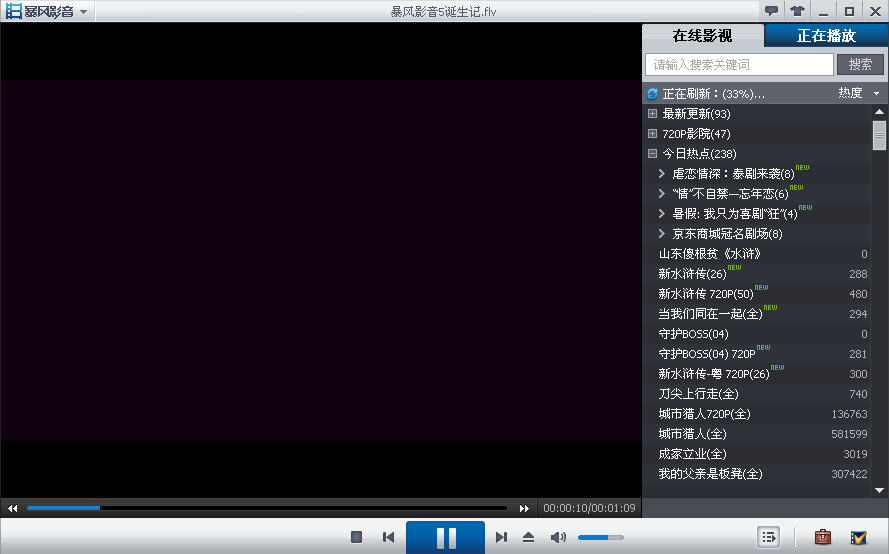
Task: Open the 暴风影音 main menu logo
Action: [x=46, y=11]
